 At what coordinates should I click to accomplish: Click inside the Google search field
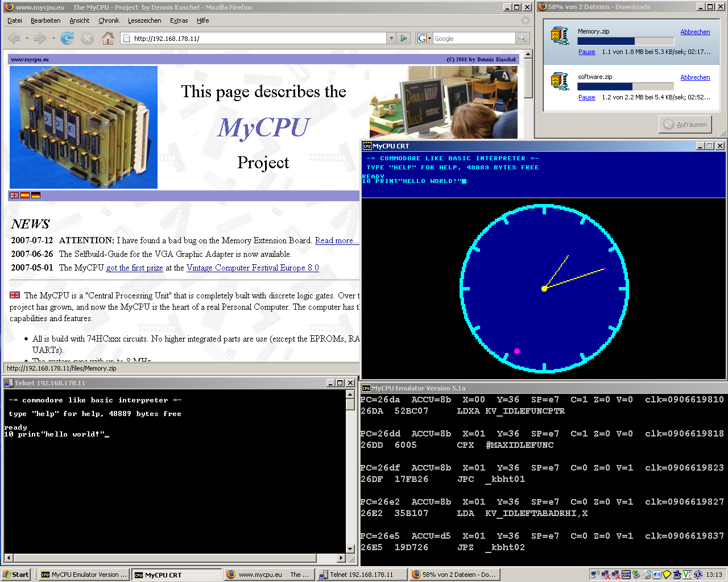[474, 39]
